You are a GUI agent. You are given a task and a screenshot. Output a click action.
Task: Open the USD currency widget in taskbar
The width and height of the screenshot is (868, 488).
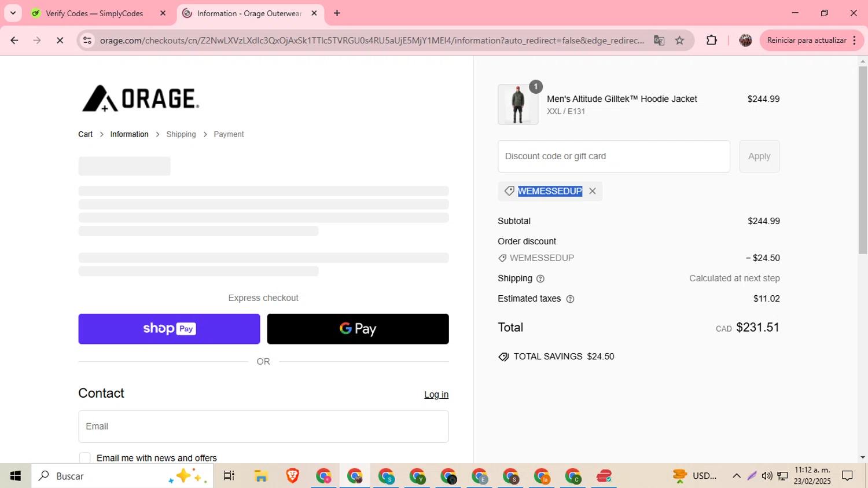point(695,476)
